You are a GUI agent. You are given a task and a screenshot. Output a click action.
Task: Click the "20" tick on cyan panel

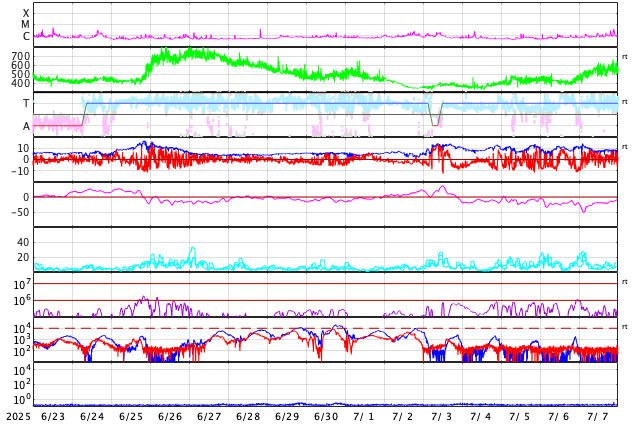click(x=23, y=257)
